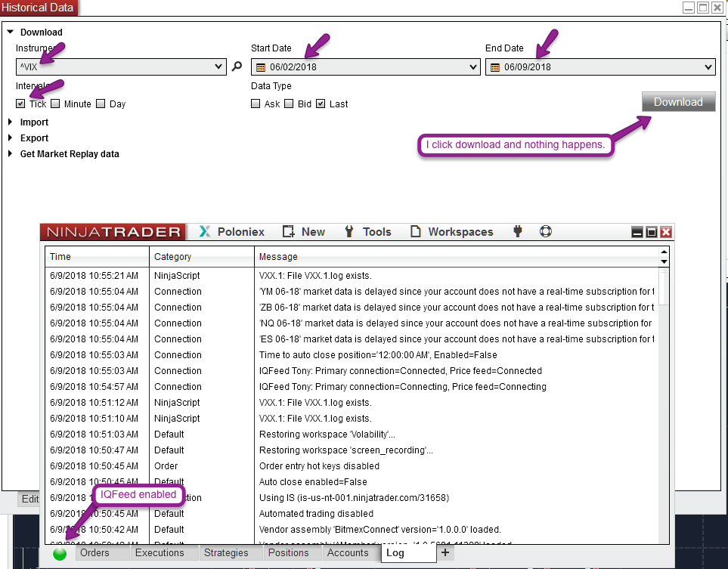Image resolution: width=728 pixels, height=569 pixels.
Task: Click the Historical Data window title
Action: click(x=38, y=8)
